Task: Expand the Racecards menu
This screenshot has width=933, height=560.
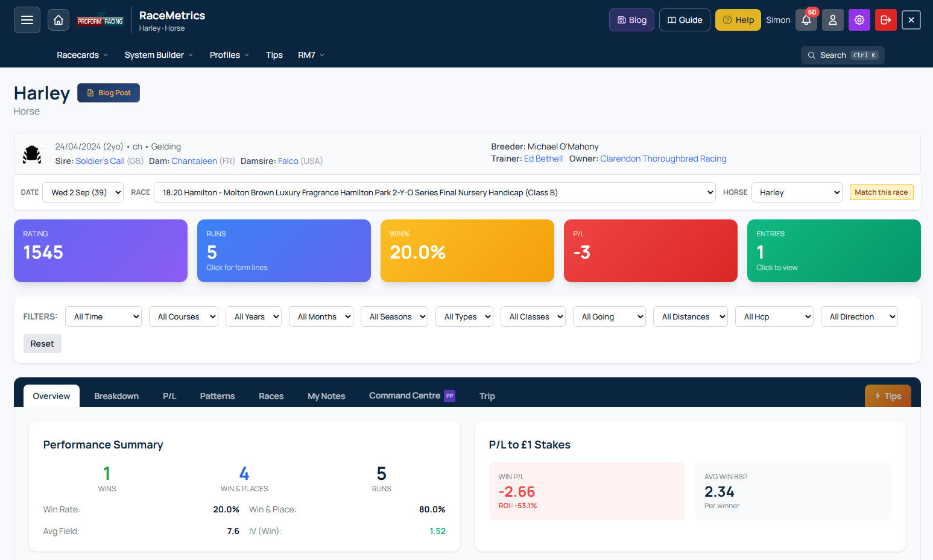Action: pyautogui.click(x=83, y=55)
